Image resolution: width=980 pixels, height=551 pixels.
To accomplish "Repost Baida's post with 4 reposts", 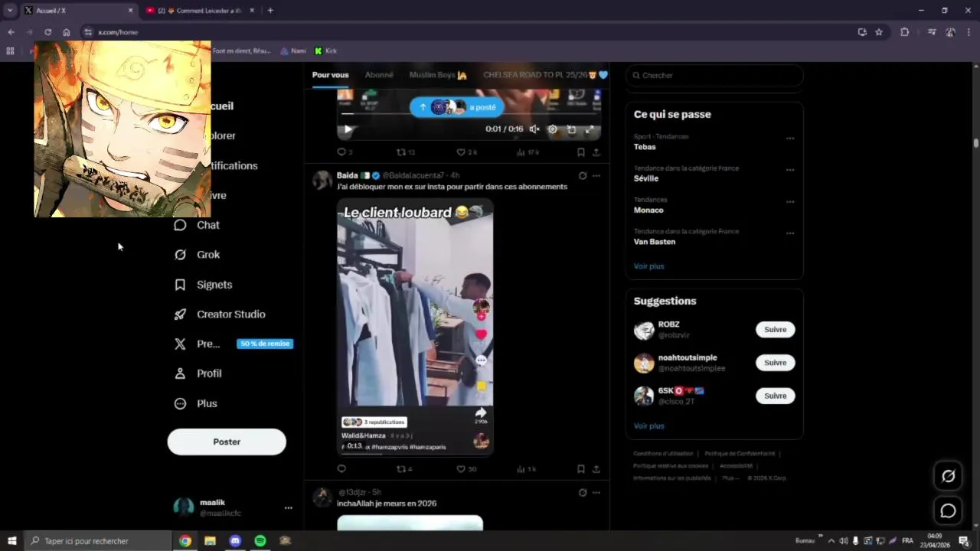I will [x=404, y=469].
